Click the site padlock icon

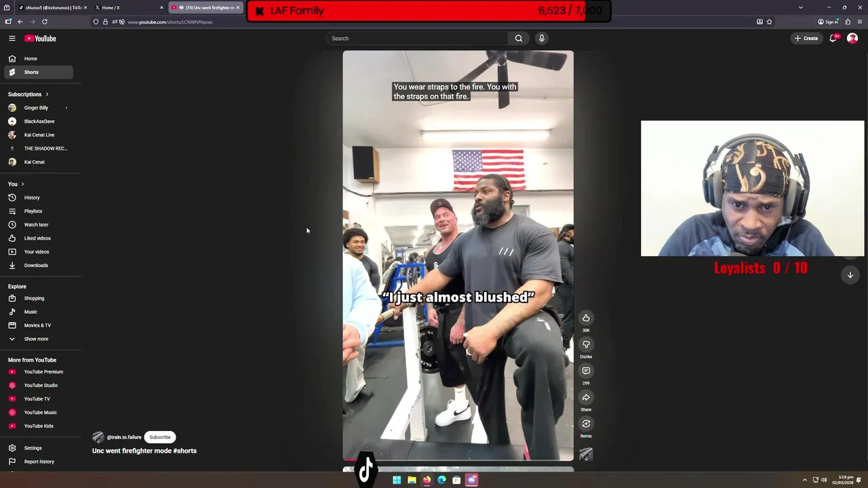pyautogui.click(x=105, y=22)
